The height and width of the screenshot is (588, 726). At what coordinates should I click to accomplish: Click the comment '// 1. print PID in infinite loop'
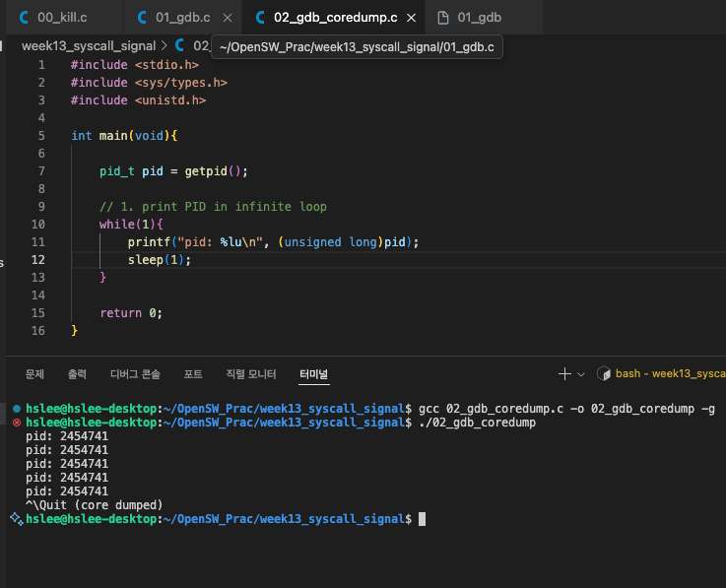213,207
